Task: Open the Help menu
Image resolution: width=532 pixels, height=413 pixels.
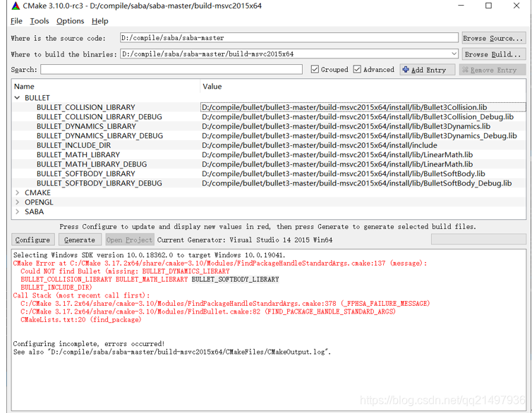Action: (99, 21)
